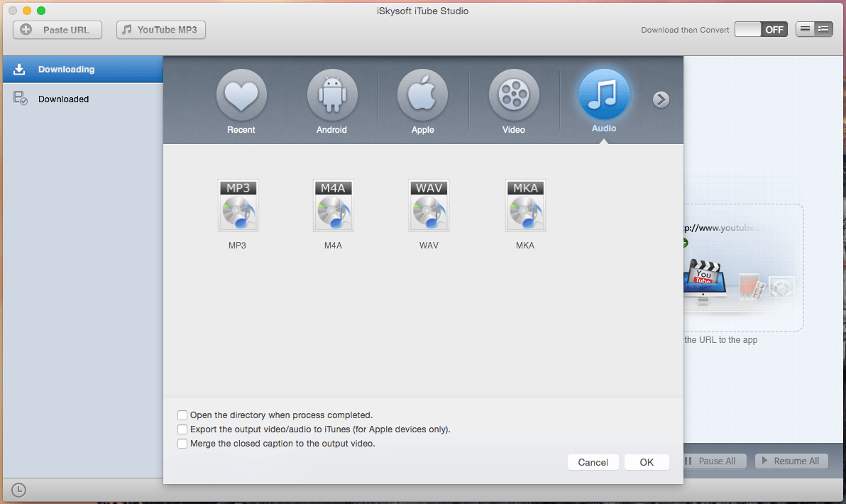The width and height of the screenshot is (846, 504).
Task: Click the Paste URL button
Action: tap(57, 30)
